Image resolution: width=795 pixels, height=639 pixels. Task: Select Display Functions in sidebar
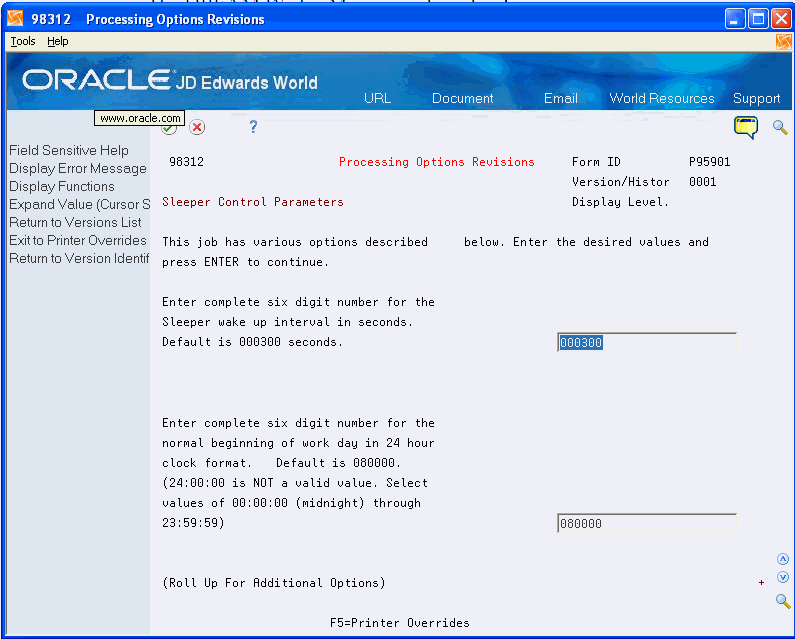click(x=62, y=186)
